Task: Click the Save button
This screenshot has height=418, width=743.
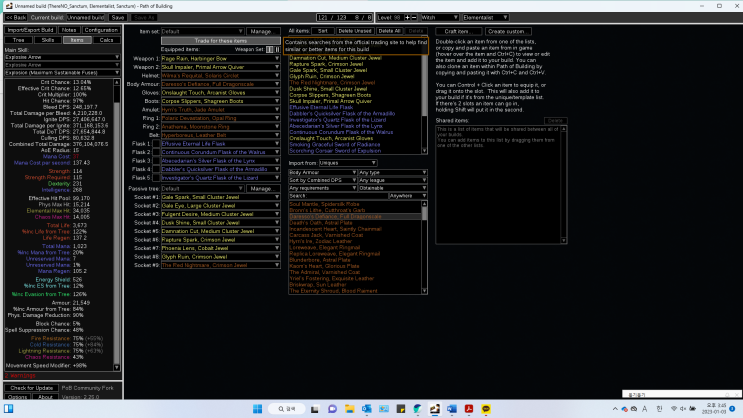Action: coord(118,18)
